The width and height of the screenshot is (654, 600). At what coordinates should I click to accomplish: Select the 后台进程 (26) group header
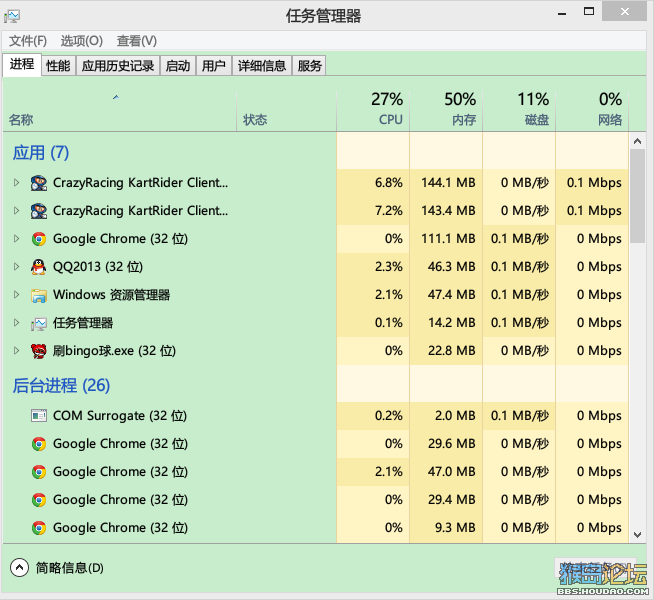61,385
